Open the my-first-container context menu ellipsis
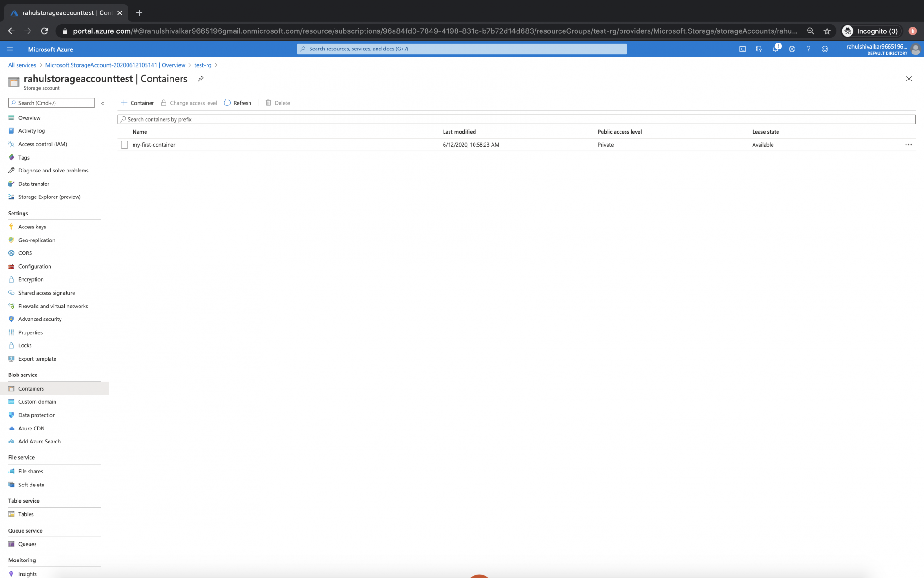 click(x=908, y=144)
